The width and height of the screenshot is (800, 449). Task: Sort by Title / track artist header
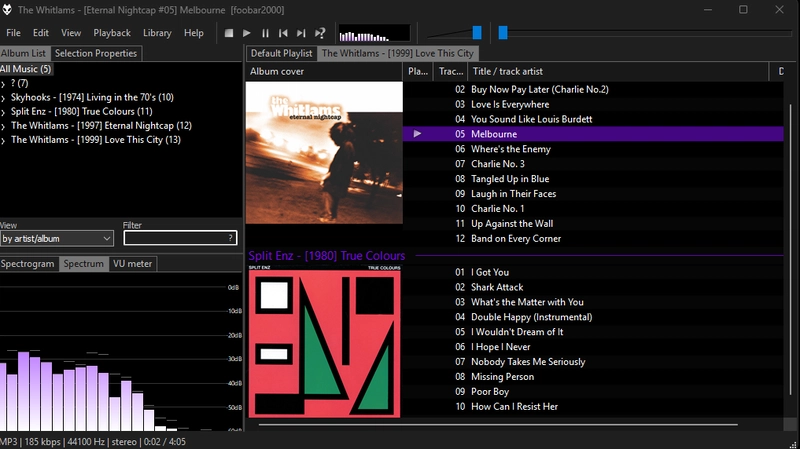coord(618,71)
